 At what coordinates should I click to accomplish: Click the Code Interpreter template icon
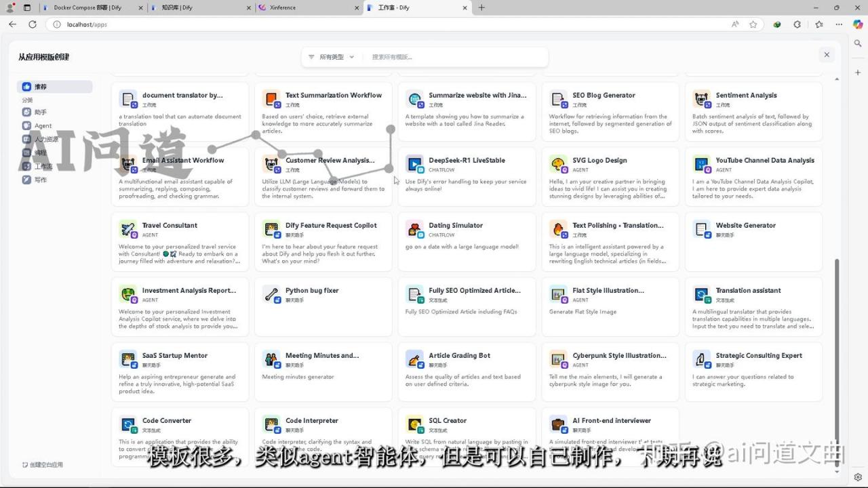[x=271, y=424]
